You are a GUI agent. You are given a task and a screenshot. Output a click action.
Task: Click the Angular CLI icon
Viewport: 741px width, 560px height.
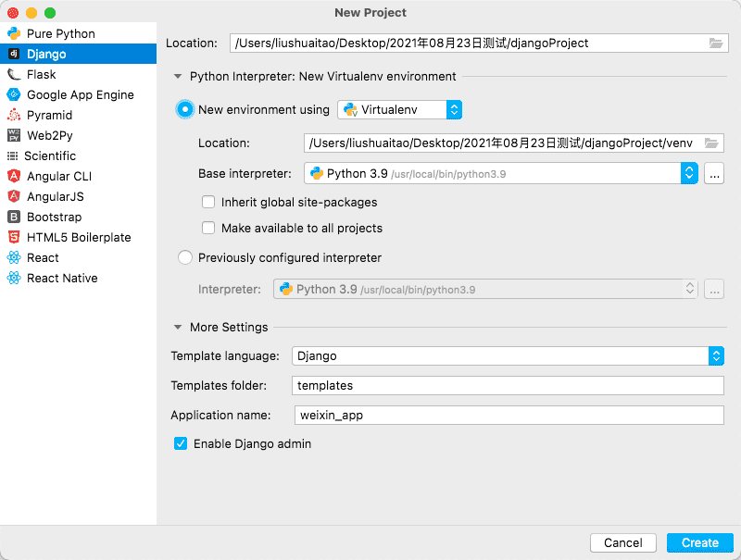coord(14,176)
